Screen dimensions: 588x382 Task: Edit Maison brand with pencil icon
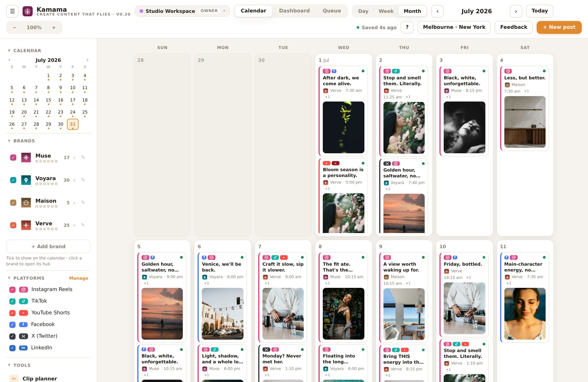pos(83,202)
